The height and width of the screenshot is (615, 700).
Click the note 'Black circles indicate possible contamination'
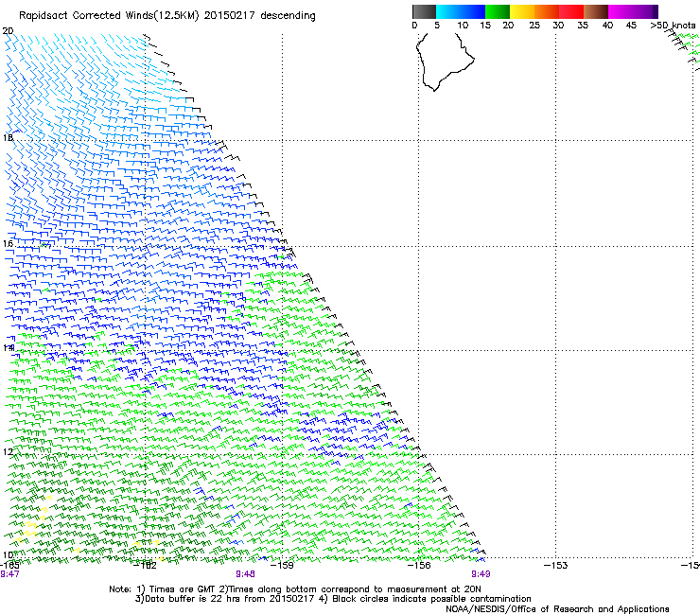[431, 599]
